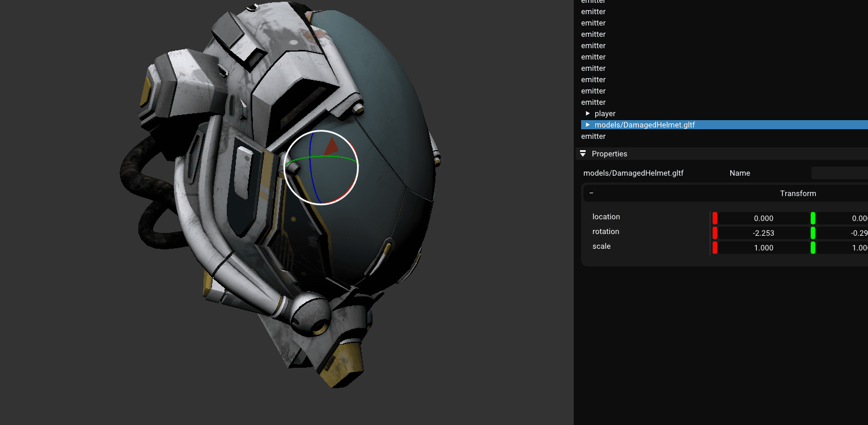868x425 pixels.
Task: Click the green rotation ring of the gizmo
Action: tap(322, 156)
